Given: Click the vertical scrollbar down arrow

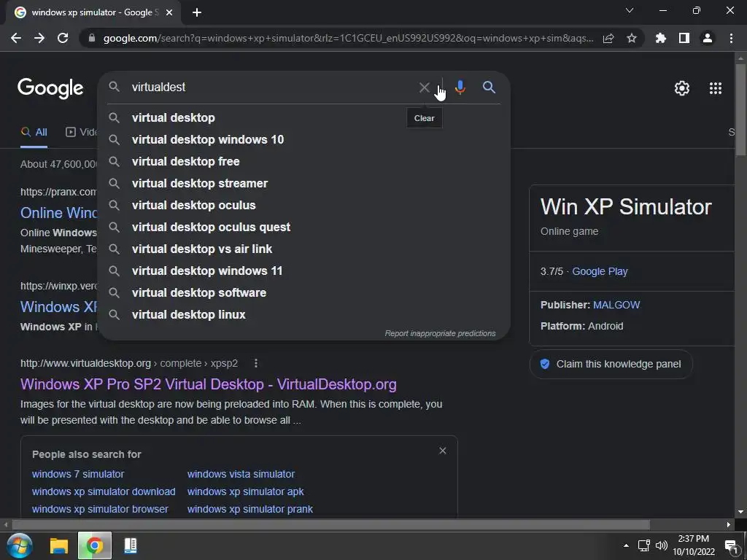Looking at the screenshot, I should (740, 512).
